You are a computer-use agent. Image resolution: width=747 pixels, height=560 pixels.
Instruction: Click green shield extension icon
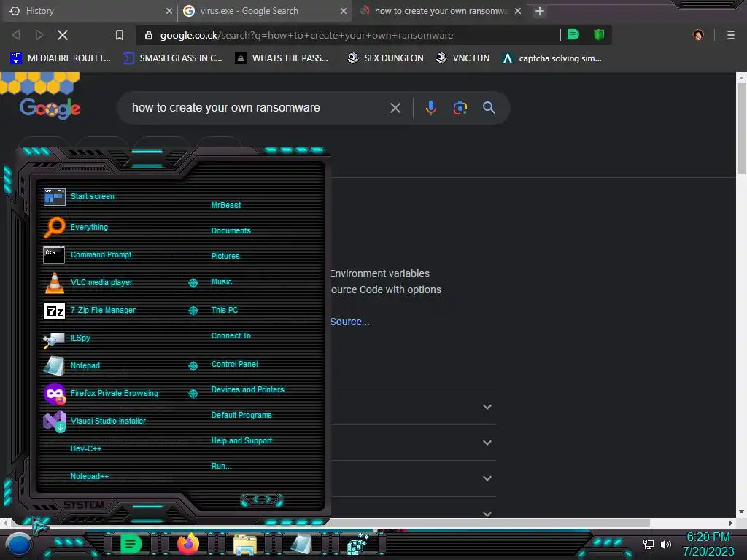pyautogui.click(x=599, y=34)
